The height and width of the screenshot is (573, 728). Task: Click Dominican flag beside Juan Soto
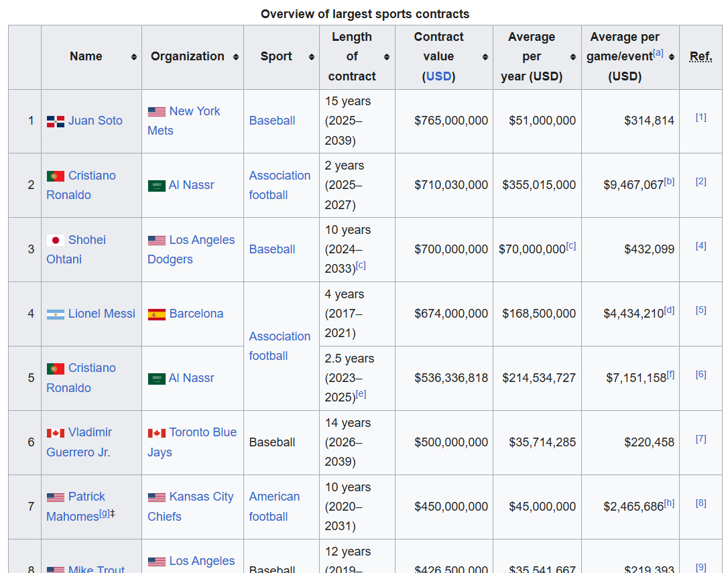(x=55, y=122)
